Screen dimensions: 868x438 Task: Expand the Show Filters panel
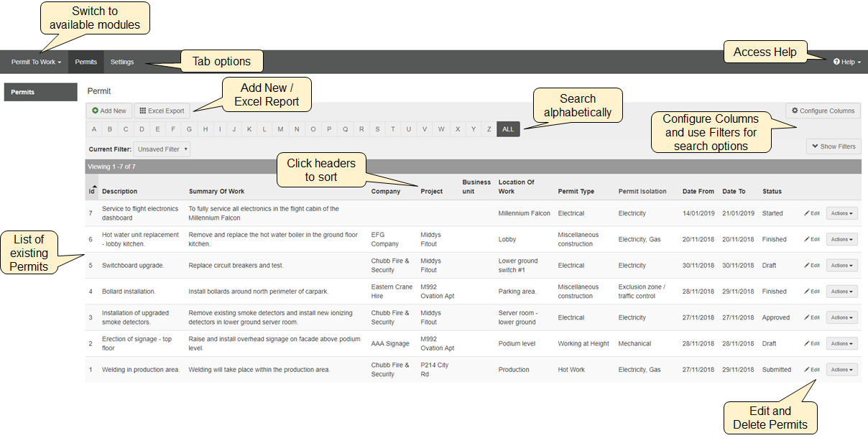[x=834, y=146]
